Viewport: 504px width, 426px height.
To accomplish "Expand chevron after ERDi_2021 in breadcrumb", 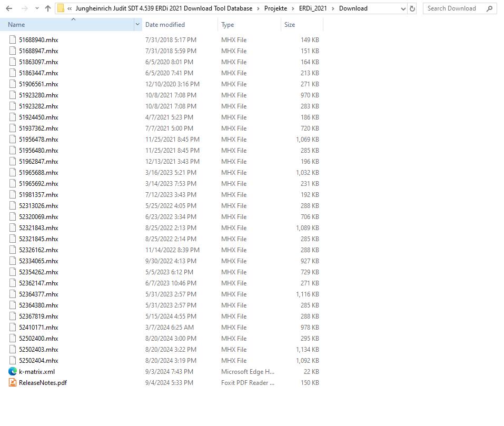I will click(x=333, y=8).
